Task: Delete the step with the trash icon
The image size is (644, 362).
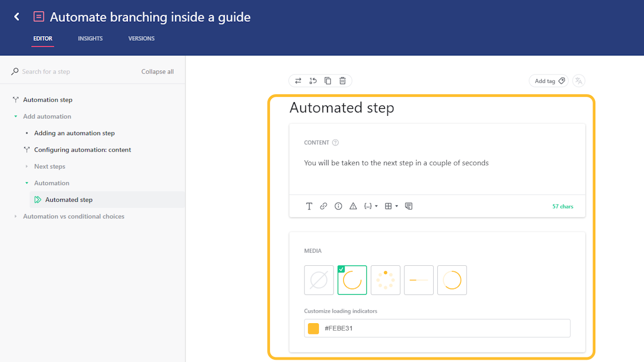Action: pyautogui.click(x=343, y=81)
